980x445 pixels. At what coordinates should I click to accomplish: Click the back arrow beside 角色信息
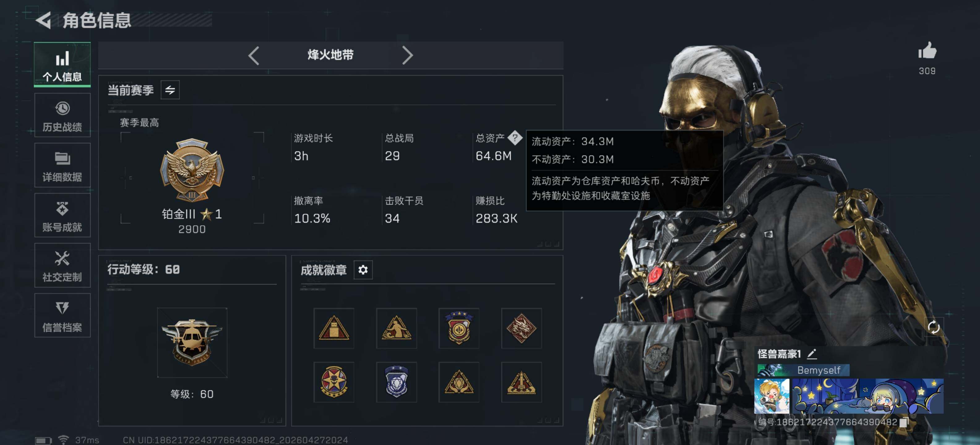pyautogui.click(x=43, y=20)
